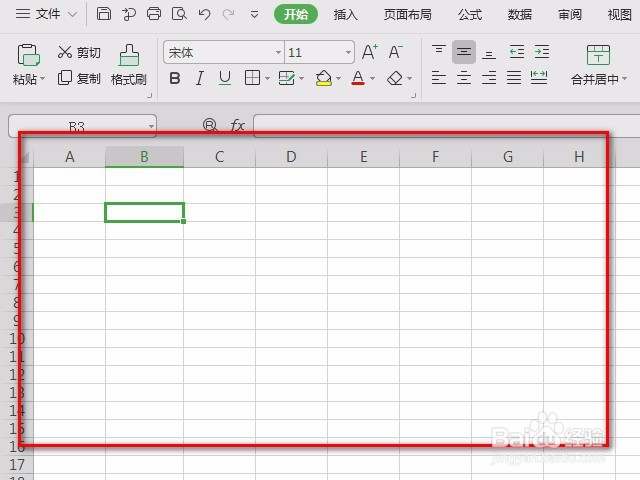The image size is (640, 480).
Task: Cut selection with 剪切
Action: [x=79, y=52]
